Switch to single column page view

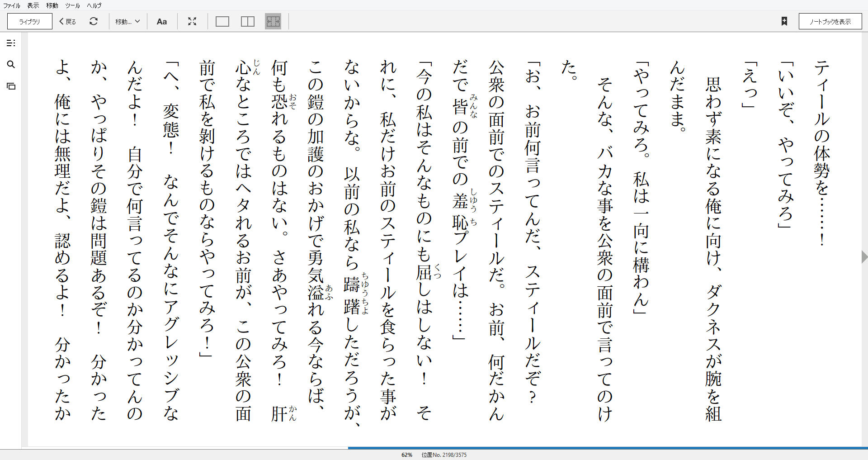[222, 21]
